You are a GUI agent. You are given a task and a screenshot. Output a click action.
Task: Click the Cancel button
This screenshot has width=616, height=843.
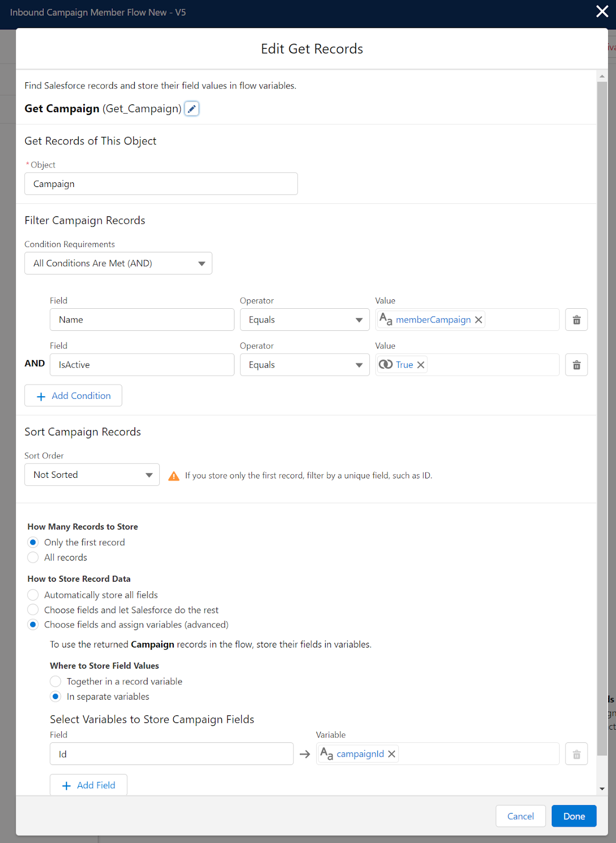(x=520, y=816)
